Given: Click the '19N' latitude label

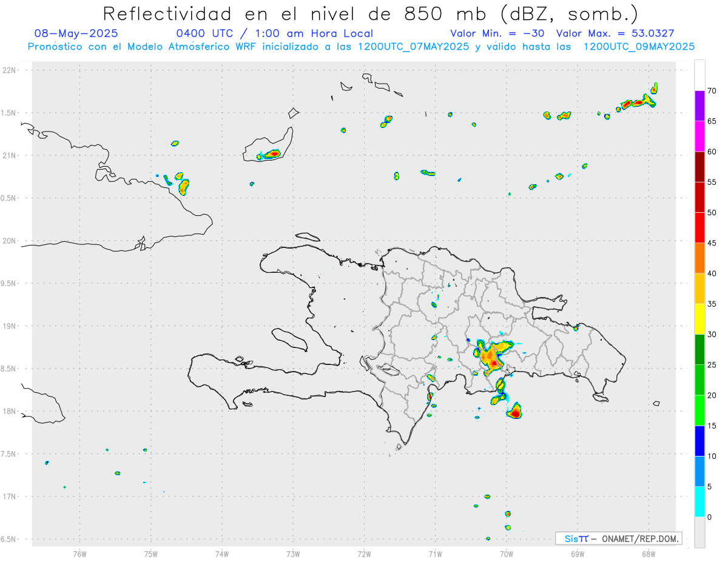Looking at the screenshot, I should coord(10,326).
